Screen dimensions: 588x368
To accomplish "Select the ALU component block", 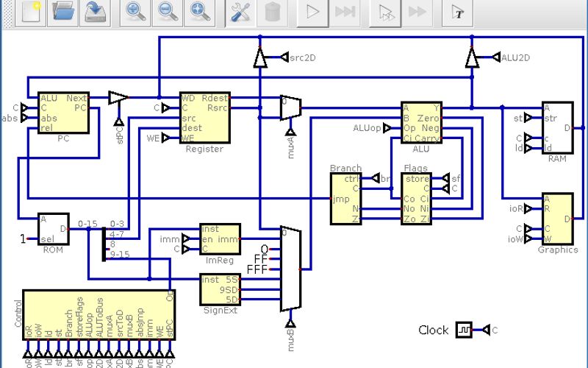I will click(420, 122).
